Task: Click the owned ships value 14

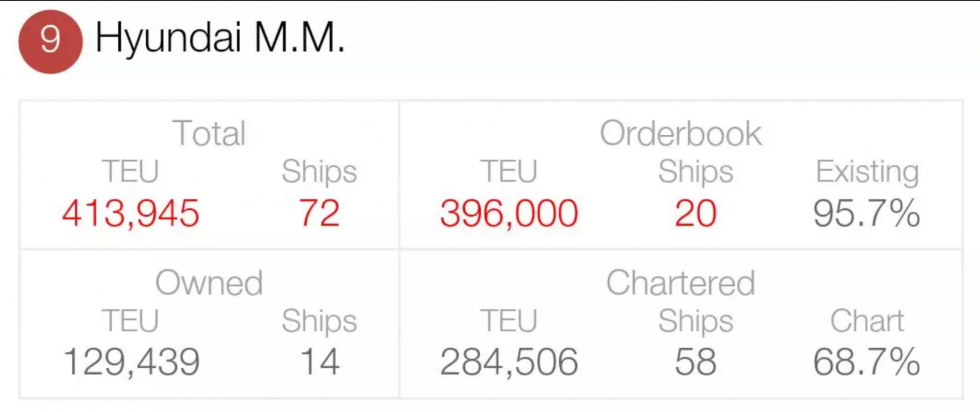Action: click(320, 362)
